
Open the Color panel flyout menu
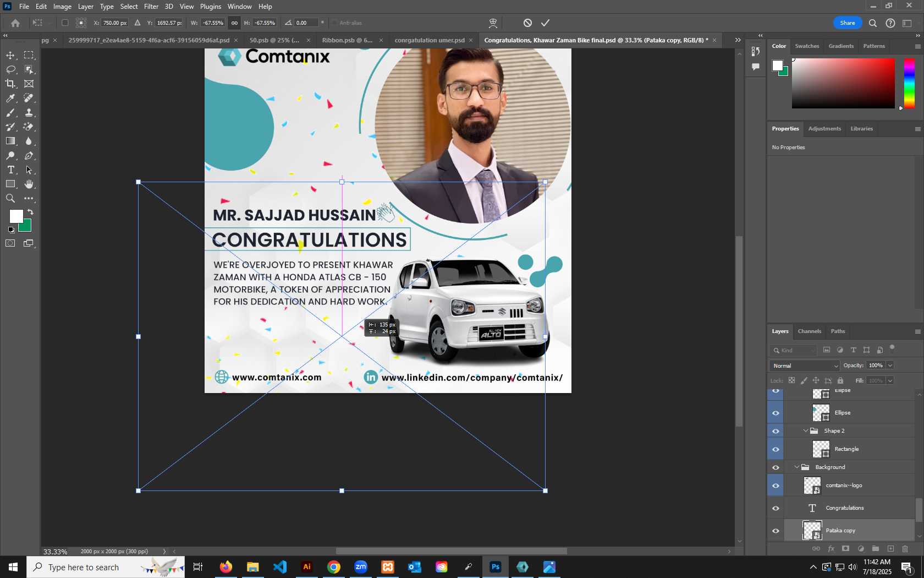917,46
